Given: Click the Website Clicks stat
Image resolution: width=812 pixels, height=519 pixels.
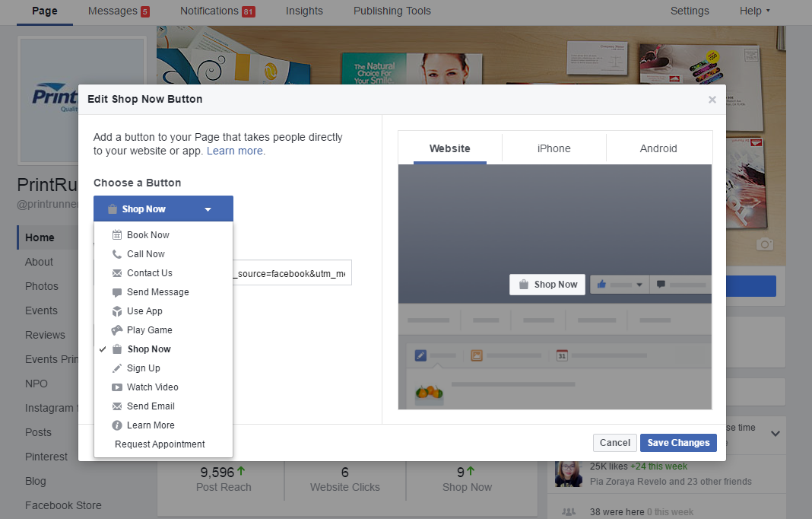Looking at the screenshot, I should [x=345, y=479].
